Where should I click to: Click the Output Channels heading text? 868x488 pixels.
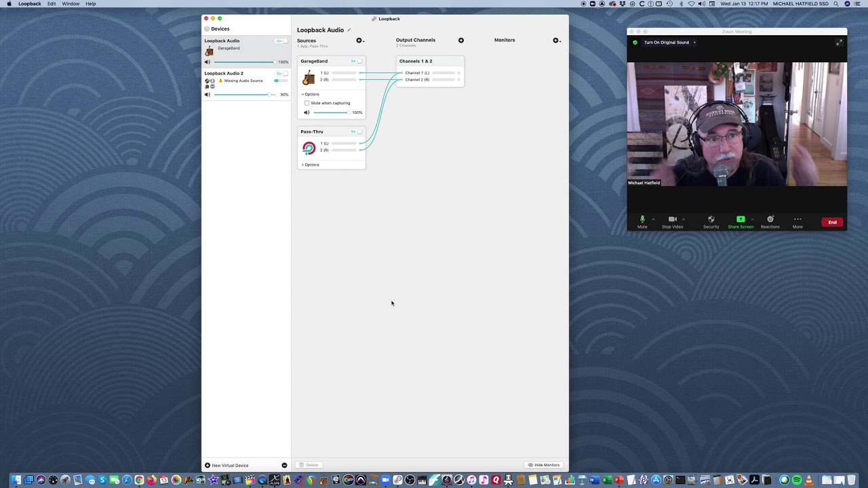click(416, 40)
